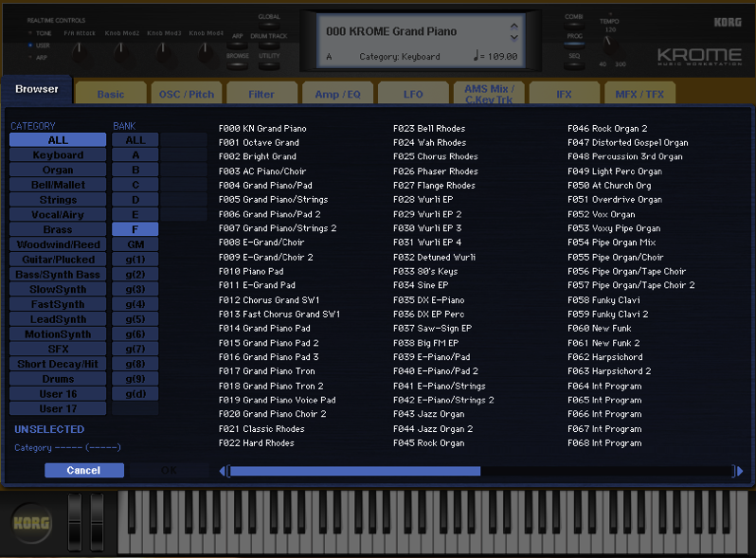Viewport: 756px width, 558px height.
Task: Switch to the LFO tab
Action: [x=413, y=94]
